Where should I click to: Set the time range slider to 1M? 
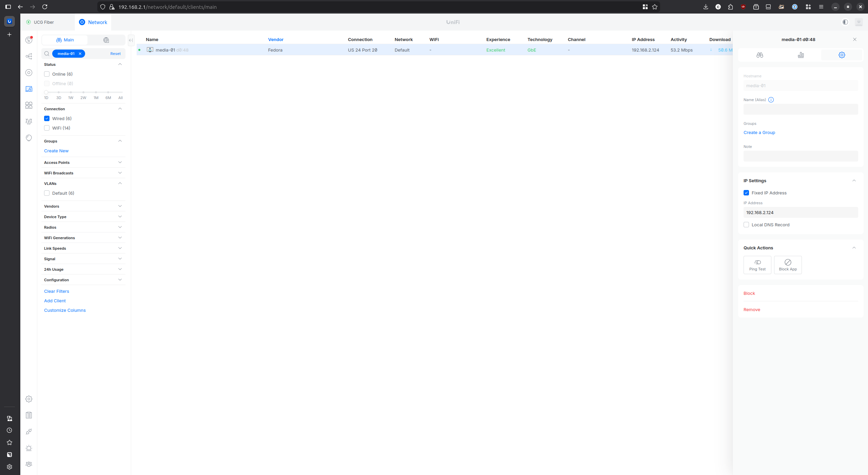click(x=96, y=92)
